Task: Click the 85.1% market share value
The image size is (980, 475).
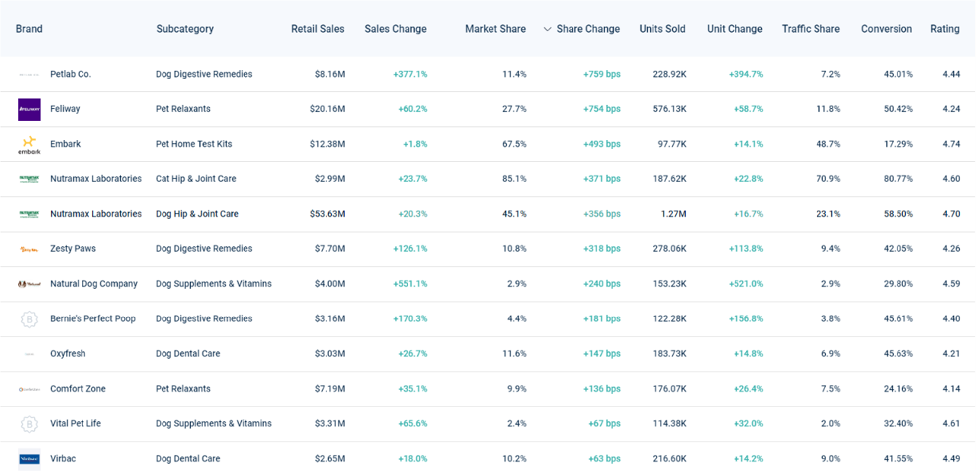Action: click(x=514, y=179)
